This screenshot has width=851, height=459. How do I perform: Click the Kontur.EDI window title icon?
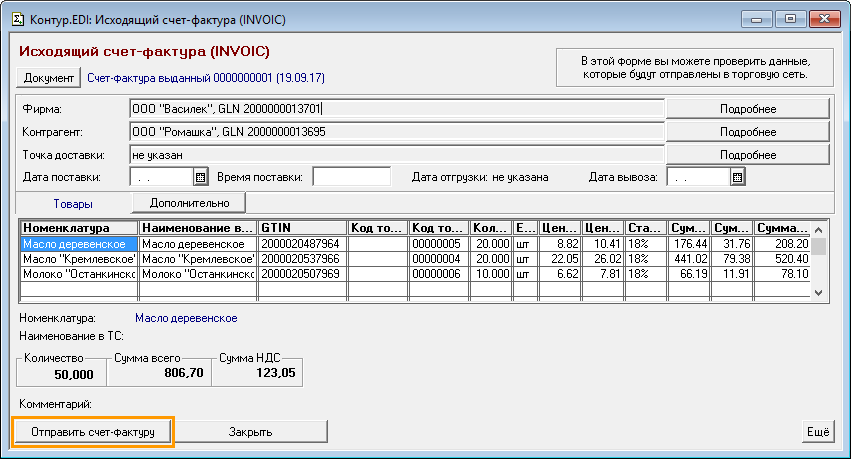(17, 18)
